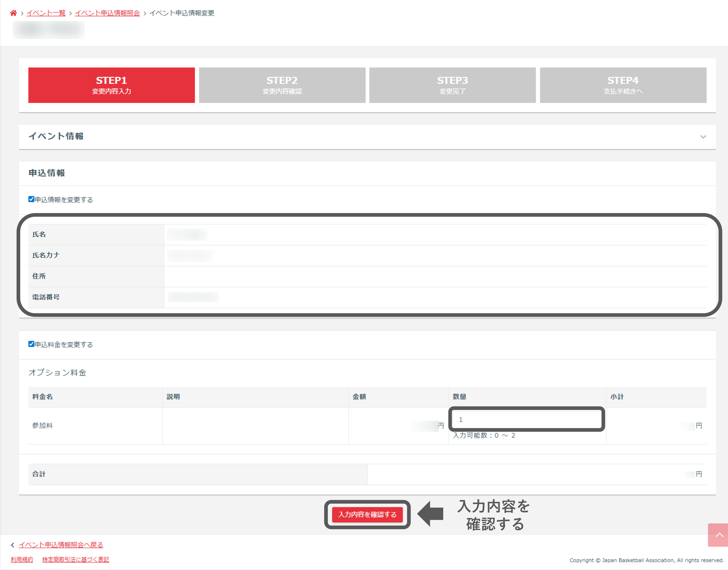Toggle 申込情報を変更する checkbox
This screenshot has height=570, width=728.
pyautogui.click(x=31, y=199)
